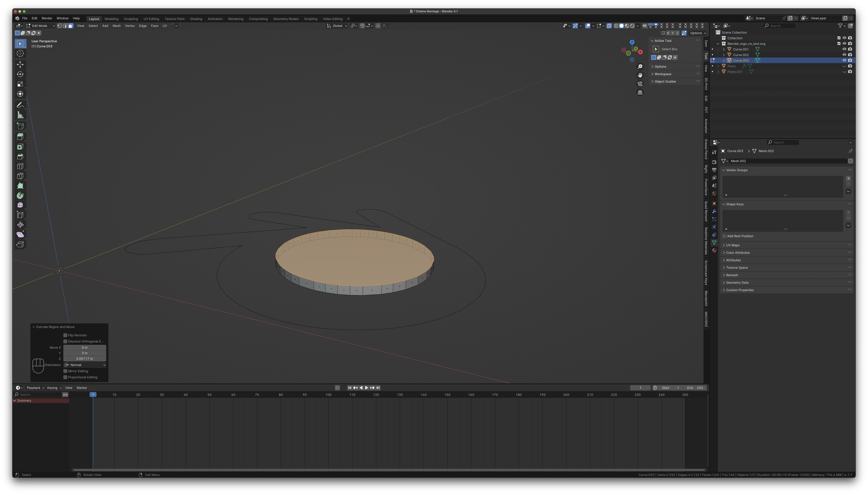Viewport: 868px width, 494px height.
Task: Expand the Custom Properties panel
Action: pos(740,290)
